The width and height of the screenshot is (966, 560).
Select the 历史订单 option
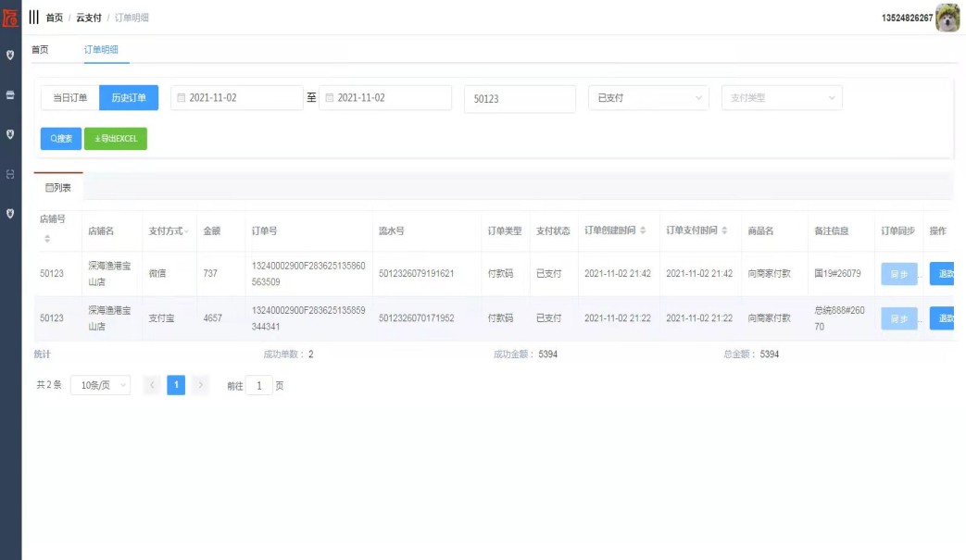[129, 98]
